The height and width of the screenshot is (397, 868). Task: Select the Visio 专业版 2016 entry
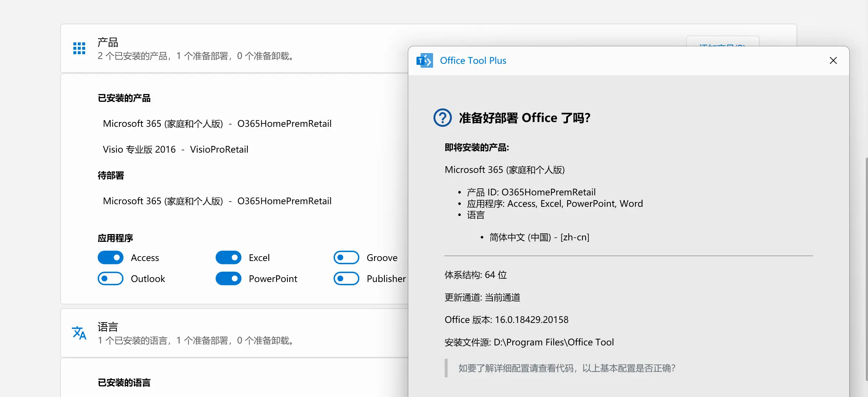click(175, 150)
